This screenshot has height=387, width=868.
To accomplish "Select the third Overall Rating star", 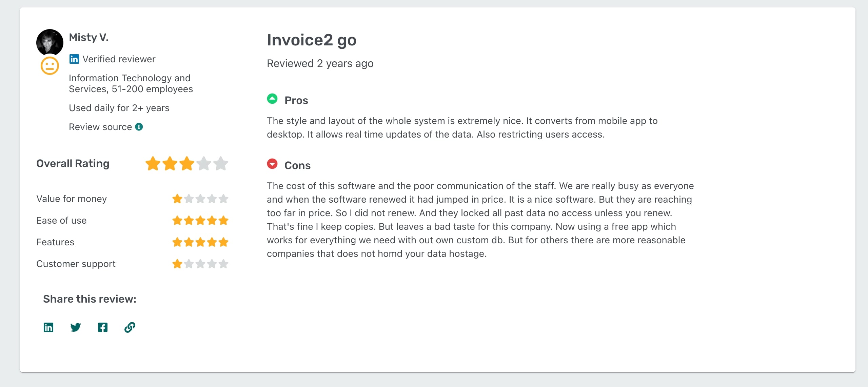I will [x=187, y=163].
